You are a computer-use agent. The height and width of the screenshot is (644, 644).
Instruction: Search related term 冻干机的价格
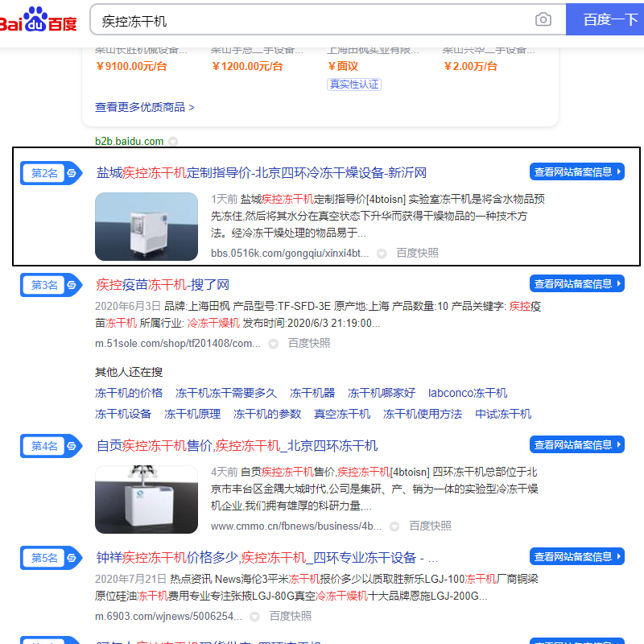point(129,393)
